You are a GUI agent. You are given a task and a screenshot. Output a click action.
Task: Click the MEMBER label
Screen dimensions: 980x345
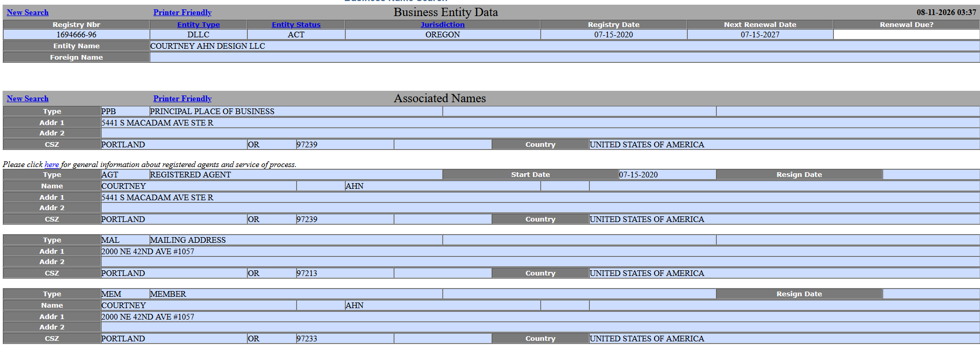[168, 294]
